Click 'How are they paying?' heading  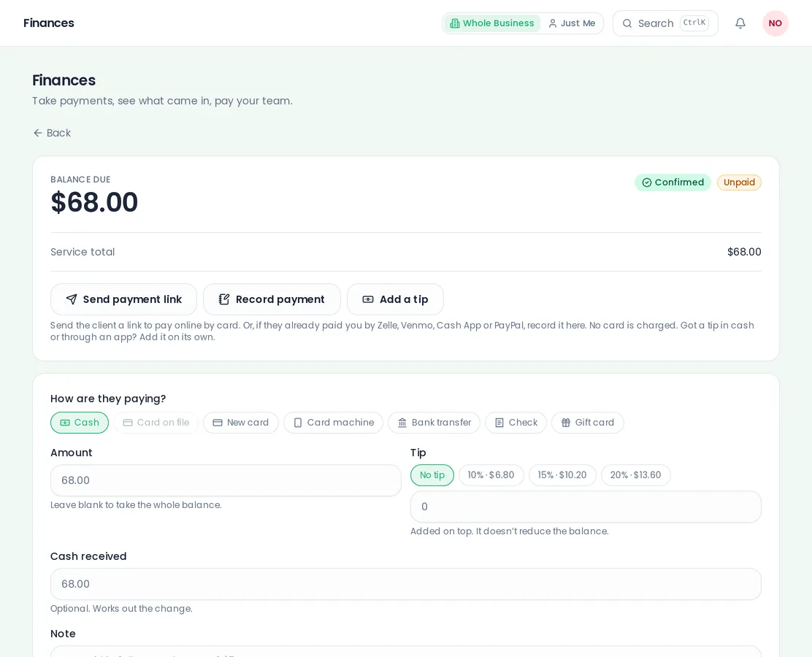pyautogui.click(x=108, y=399)
